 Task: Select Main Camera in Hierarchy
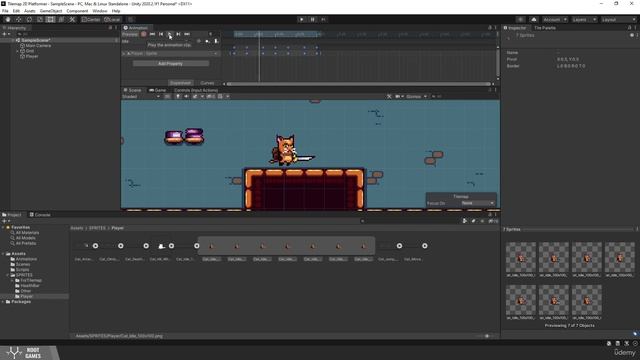click(x=38, y=46)
